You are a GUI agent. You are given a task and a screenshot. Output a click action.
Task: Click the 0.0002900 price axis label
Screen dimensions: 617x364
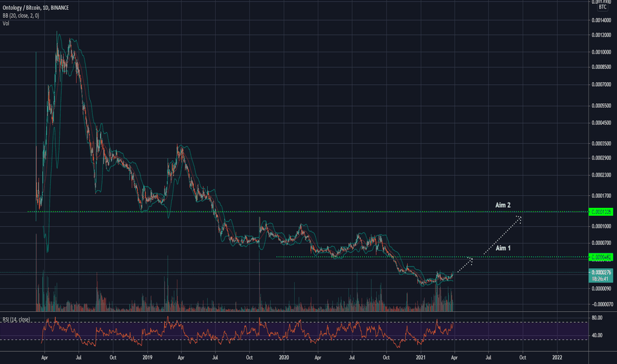pos(601,158)
